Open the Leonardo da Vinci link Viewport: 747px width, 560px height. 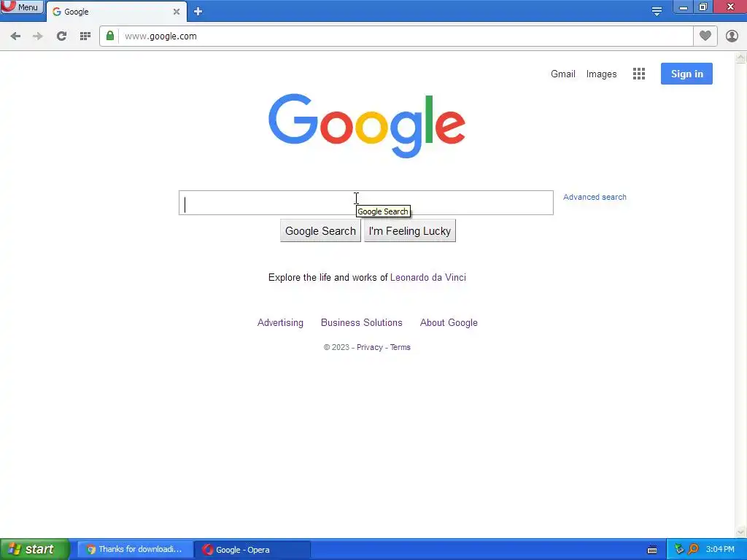point(427,278)
